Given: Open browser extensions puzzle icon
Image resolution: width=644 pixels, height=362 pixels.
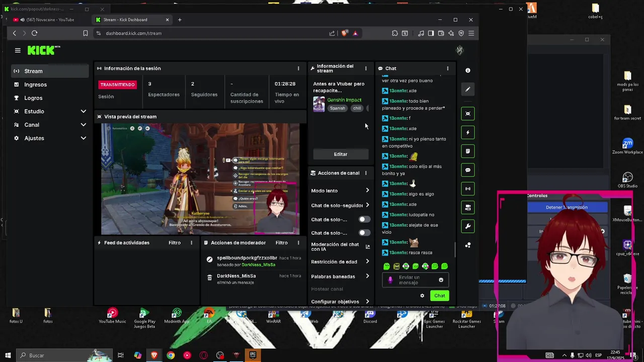Looking at the screenshot, I should (395, 33).
